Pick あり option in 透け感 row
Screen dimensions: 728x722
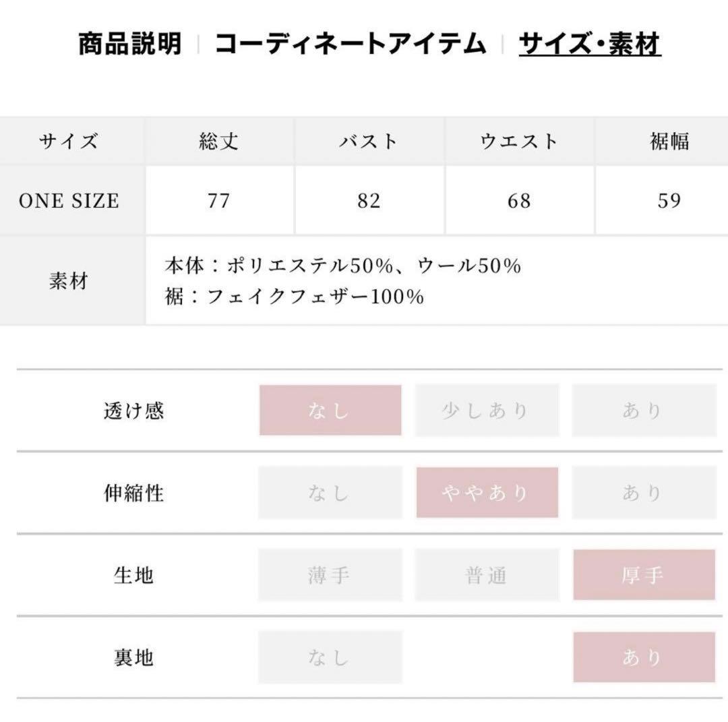click(x=644, y=411)
